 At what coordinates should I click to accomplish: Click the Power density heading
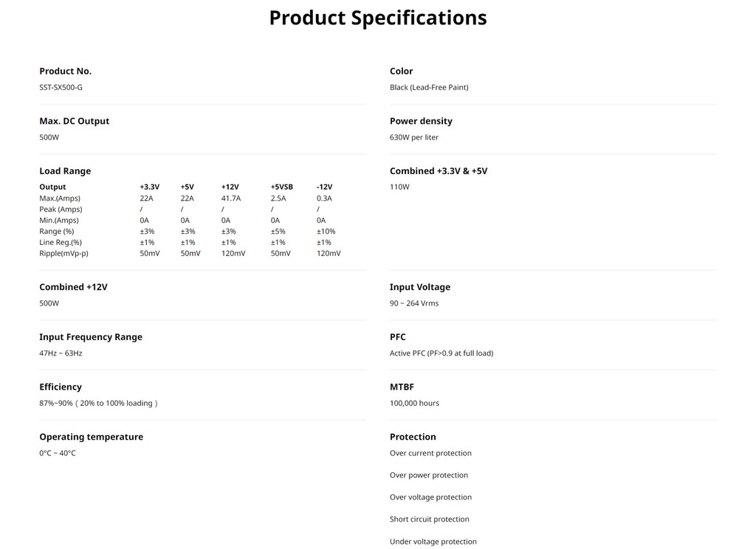point(421,121)
